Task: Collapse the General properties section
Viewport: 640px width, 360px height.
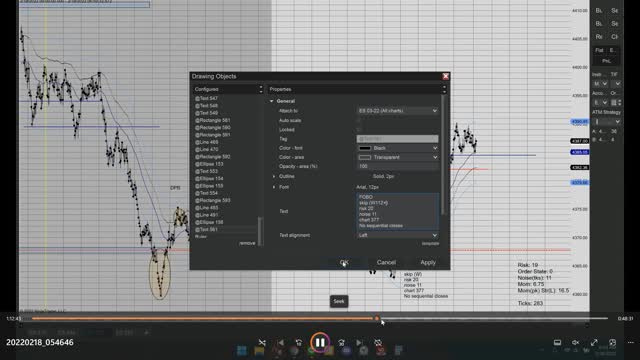Action: click(x=271, y=101)
